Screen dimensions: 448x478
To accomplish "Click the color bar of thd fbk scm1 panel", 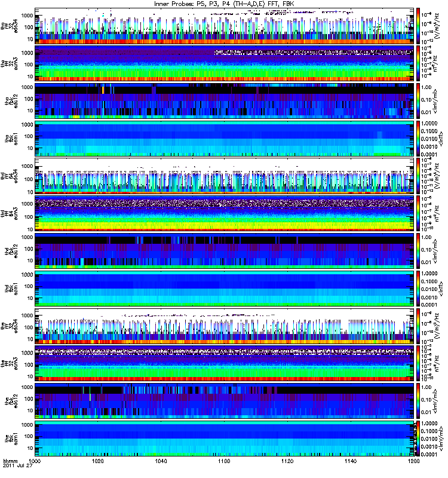I will pos(418,289).
